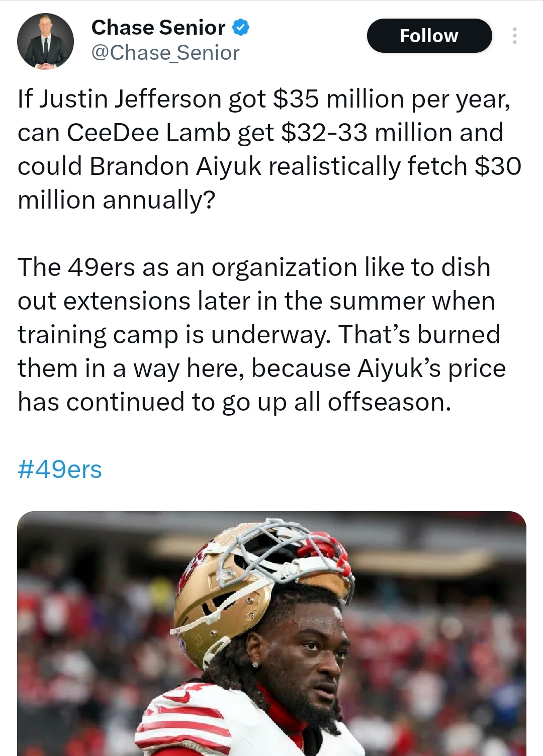Click the name CeeDee Lamb in the tweet

tap(148, 133)
